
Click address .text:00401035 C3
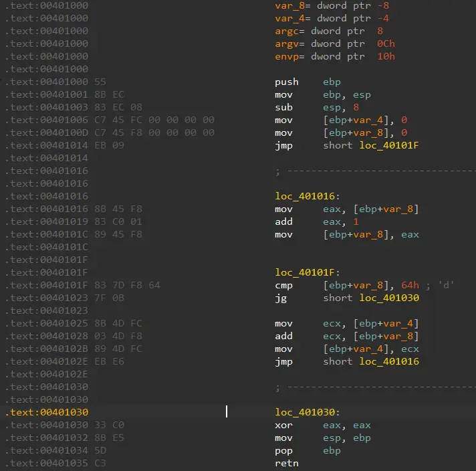pos(55,464)
